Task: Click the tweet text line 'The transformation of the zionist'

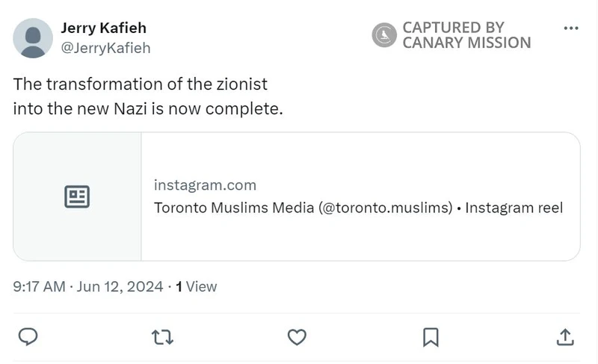Action: click(x=141, y=84)
